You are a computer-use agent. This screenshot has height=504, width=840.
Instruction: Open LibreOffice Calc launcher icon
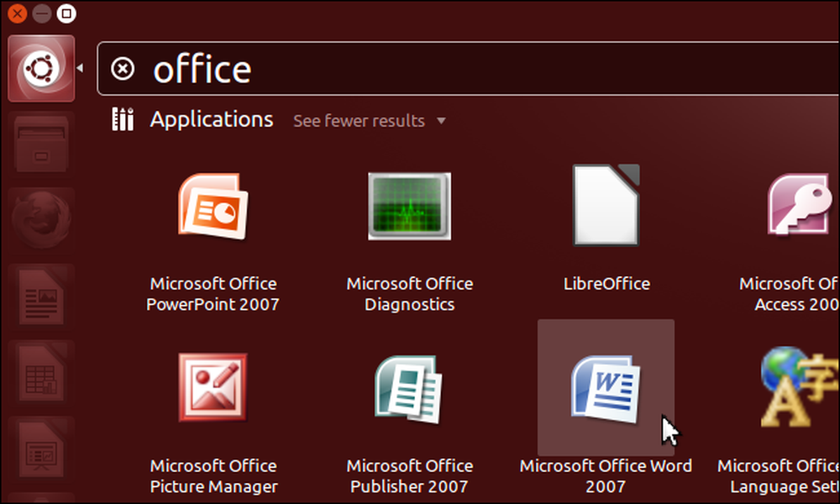point(41,372)
